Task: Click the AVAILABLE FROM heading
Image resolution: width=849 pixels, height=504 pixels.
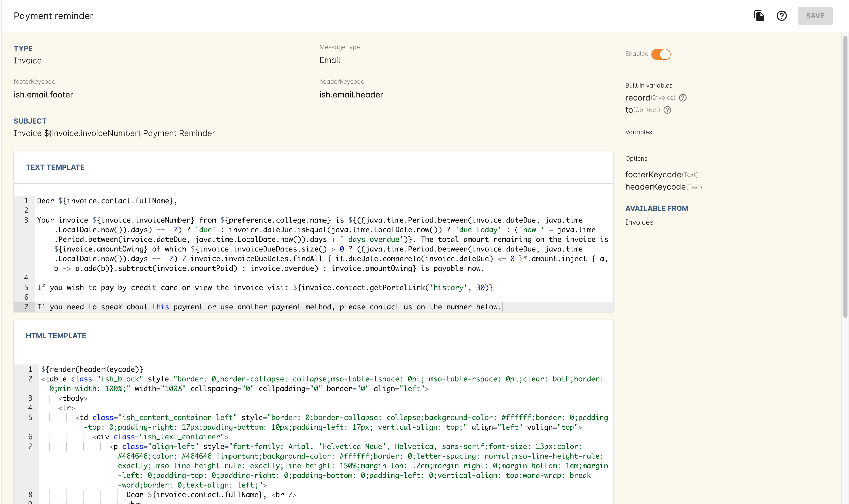Action: pyautogui.click(x=656, y=209)
